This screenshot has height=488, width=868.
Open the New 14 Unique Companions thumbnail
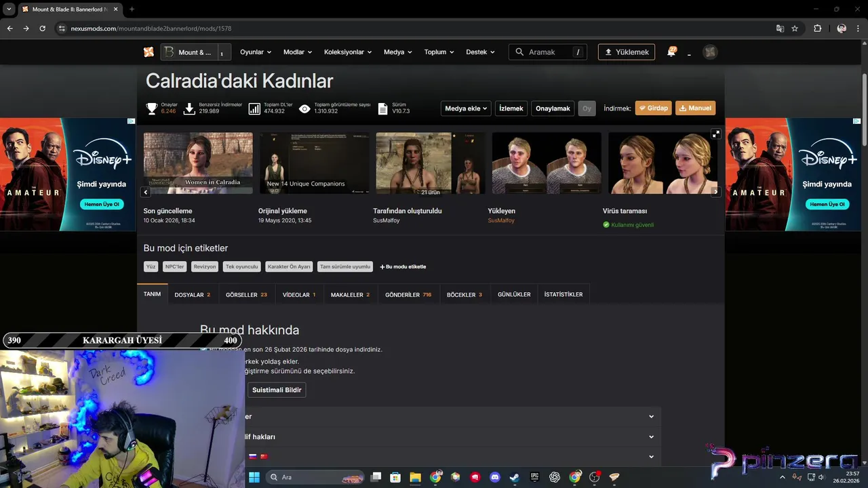(314, 163)
